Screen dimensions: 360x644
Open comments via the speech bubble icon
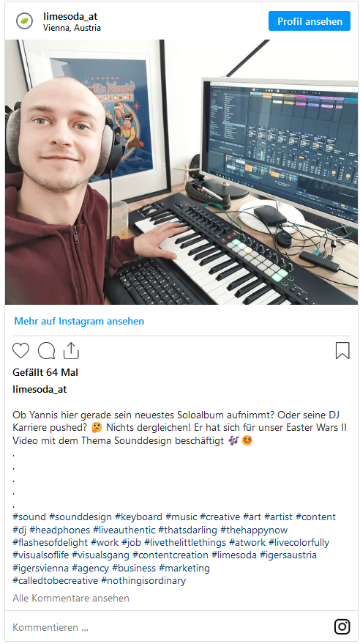(x=46, y=351)
